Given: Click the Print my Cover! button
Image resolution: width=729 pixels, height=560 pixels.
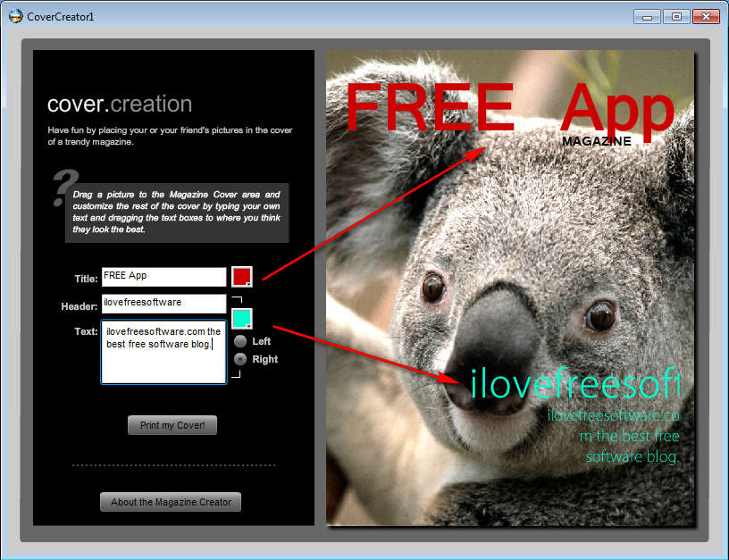Looking at the screenshot, I should tap(172, 425).
